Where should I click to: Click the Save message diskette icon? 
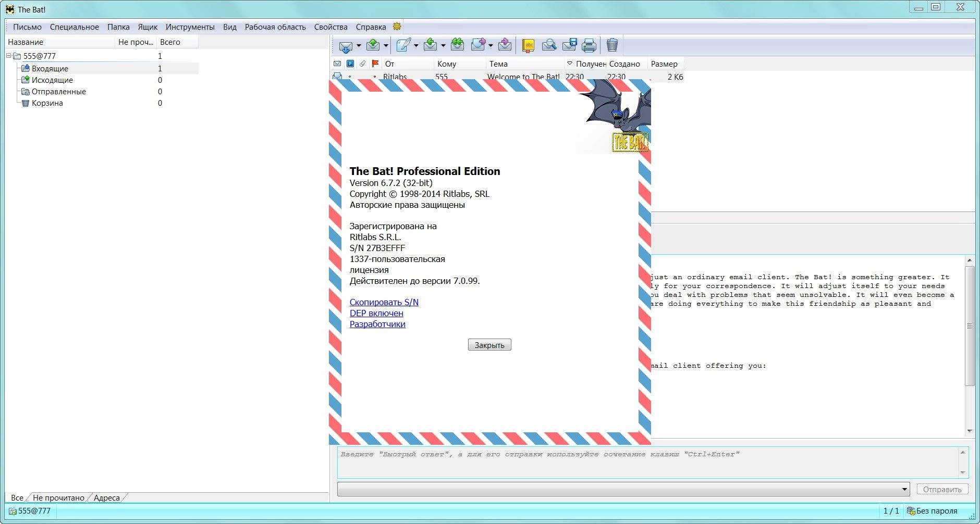tap(569, 45)
